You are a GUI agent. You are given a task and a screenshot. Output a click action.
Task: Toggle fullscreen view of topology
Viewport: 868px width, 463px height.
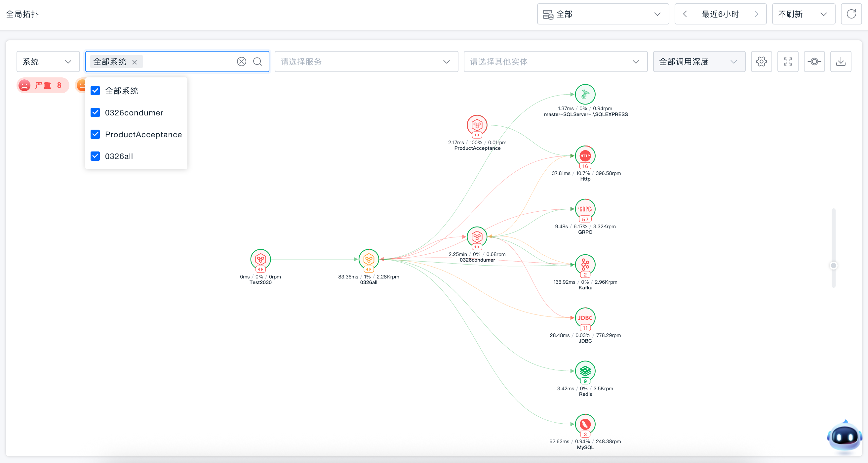pos(788,62)
